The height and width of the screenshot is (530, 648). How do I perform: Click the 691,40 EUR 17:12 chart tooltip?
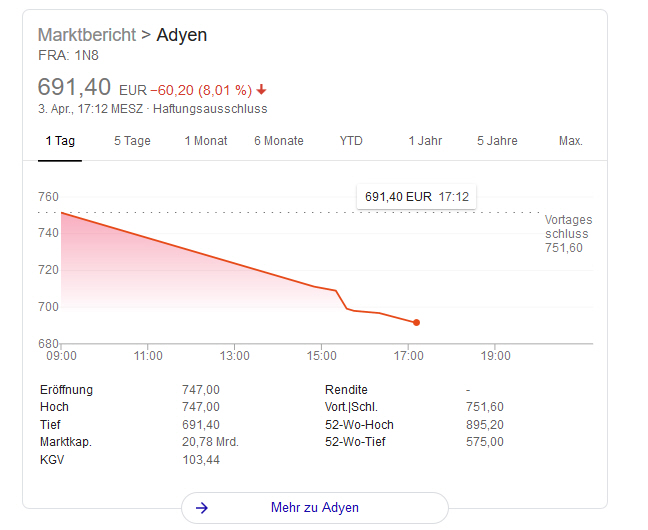416,197
